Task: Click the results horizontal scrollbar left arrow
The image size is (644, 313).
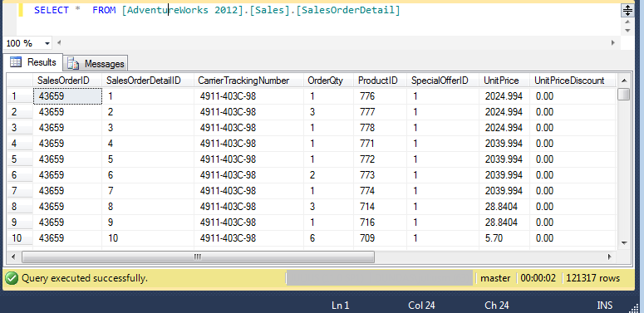Action: click(x=13, y=257)
